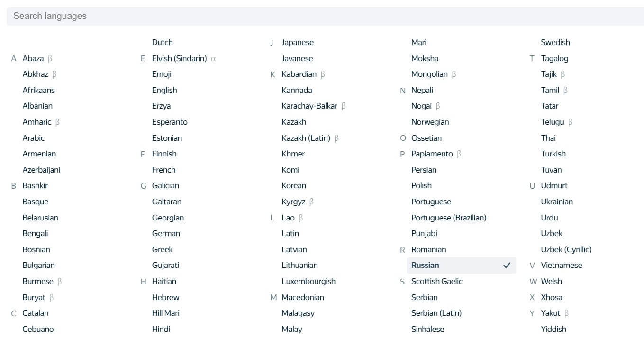
Task: Select Karachay-Balkar from the list
Action: (x=309, y=106)
